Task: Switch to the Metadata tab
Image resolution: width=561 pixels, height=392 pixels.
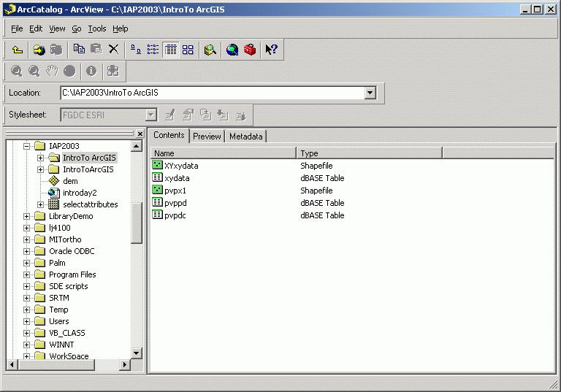Action: pos(246,137)
